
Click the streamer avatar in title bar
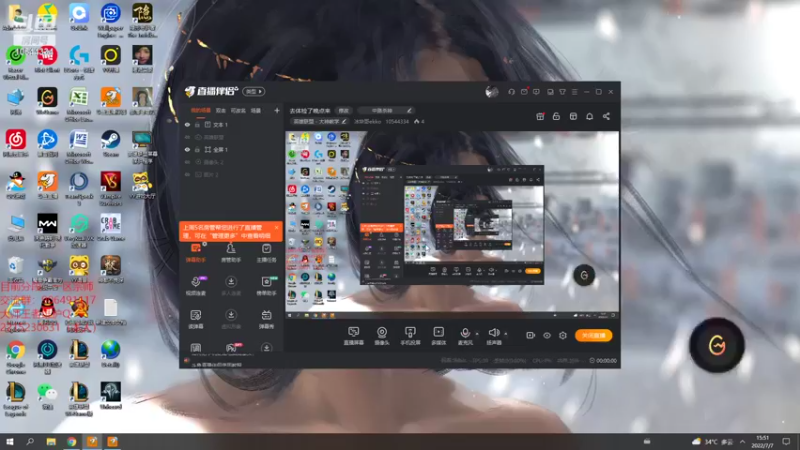pos(492,92)
